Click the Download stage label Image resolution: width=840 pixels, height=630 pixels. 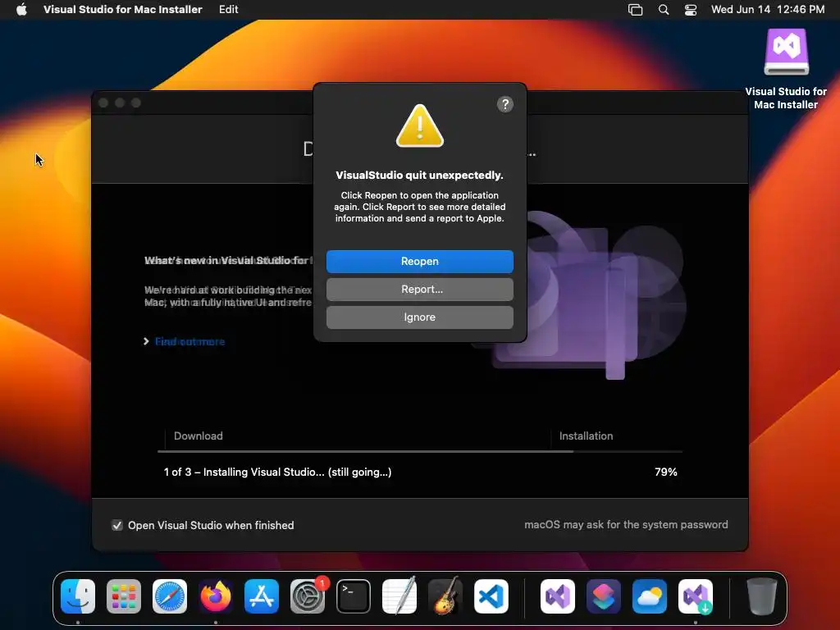pos(199,436)
